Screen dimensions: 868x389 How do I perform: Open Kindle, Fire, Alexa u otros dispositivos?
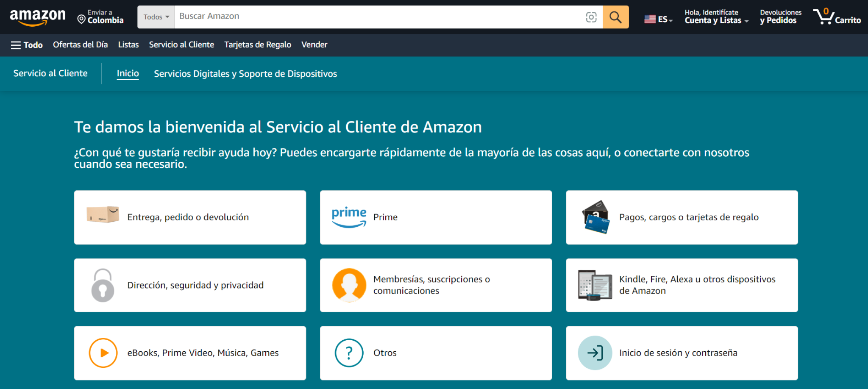click(682, 285)
